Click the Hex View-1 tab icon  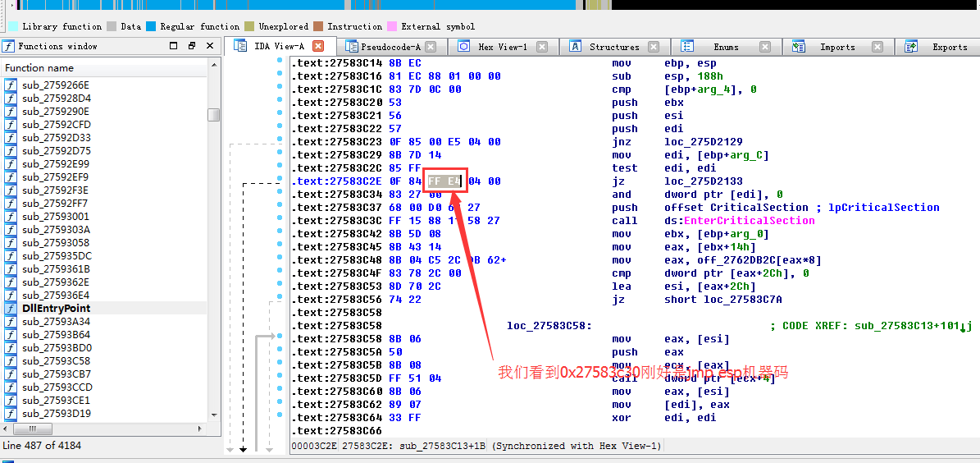[464, 47]
